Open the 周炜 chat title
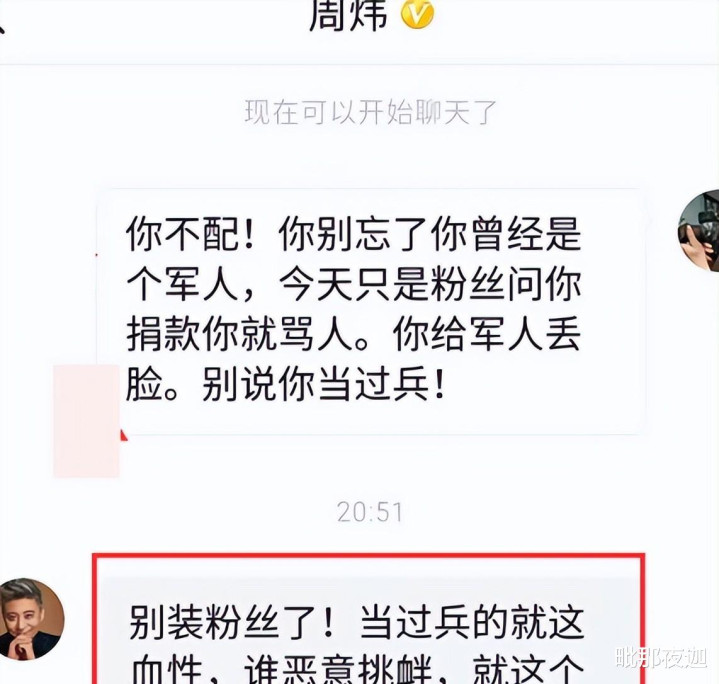719x684 pixels. [348, 14]
